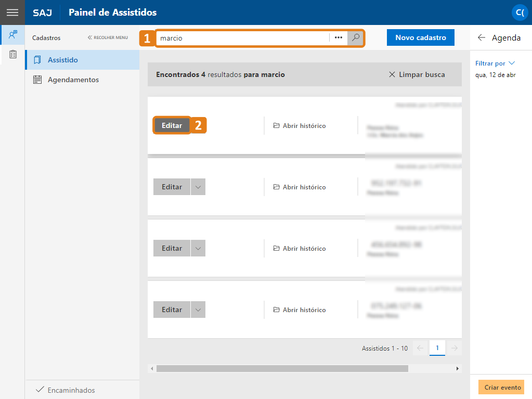Click the magnifier search icon

coord(355,37)
